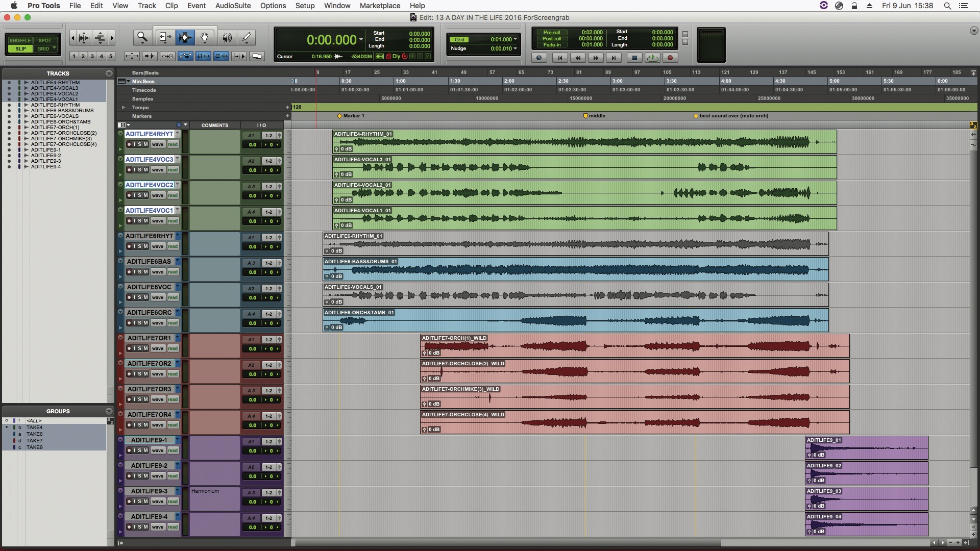Click the Rewind transport button
Image resolution: width=980 pixels, height=551 pixels.
pyautogui.click(x=578, y=58)
